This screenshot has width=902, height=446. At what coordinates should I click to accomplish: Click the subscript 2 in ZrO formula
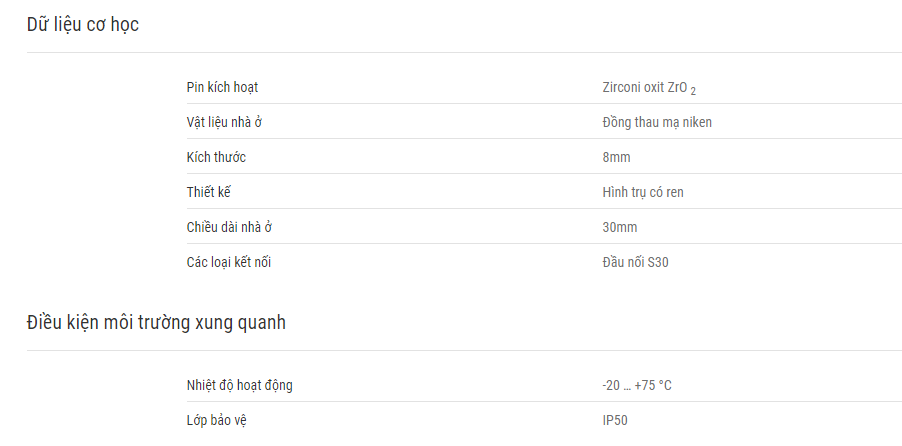[x=693, y=91]
